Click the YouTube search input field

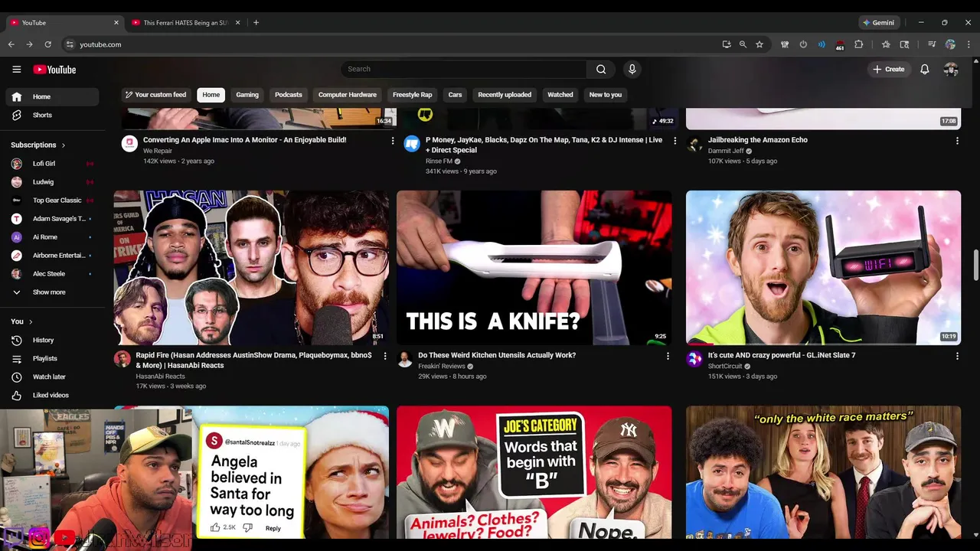click(x=464, y=69)
